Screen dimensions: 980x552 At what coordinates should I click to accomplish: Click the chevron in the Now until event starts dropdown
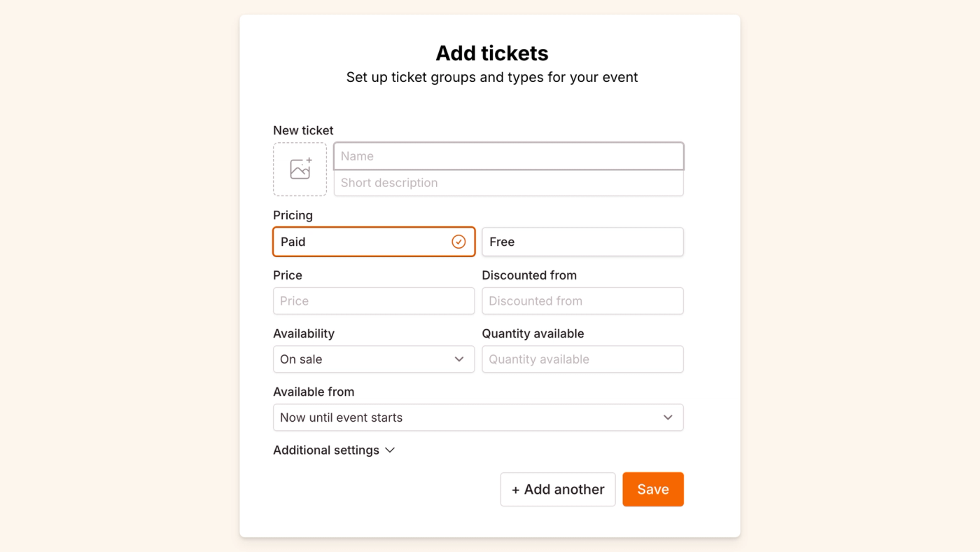coord(668,418)
